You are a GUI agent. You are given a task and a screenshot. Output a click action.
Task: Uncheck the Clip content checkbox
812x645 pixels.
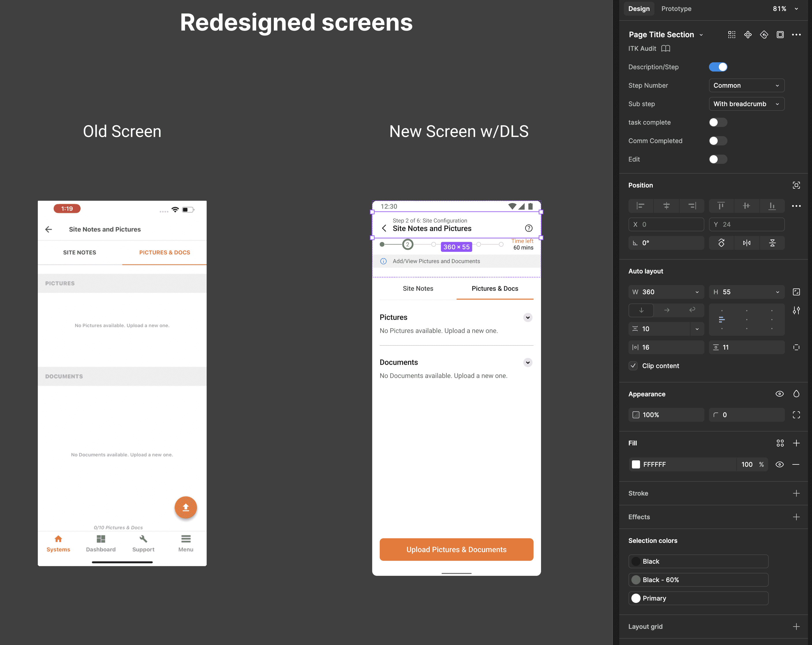click(633, 365)
